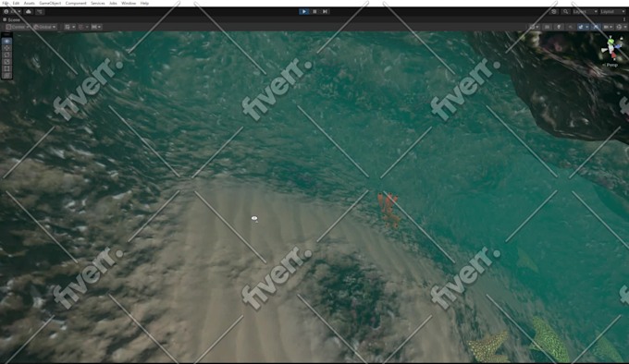Open the Global rotation dropdown
The width and height of the screenshot is (629, 364).
45,27
